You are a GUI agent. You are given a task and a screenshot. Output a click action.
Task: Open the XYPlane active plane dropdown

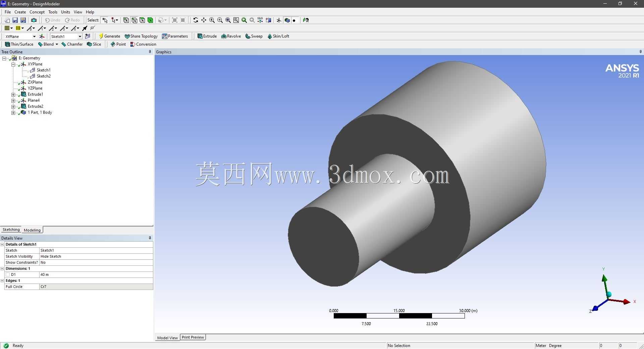(x=34, y=36)
